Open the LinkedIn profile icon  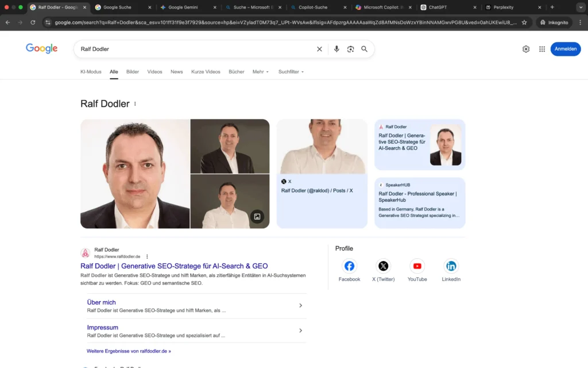[x=451, y=266]
